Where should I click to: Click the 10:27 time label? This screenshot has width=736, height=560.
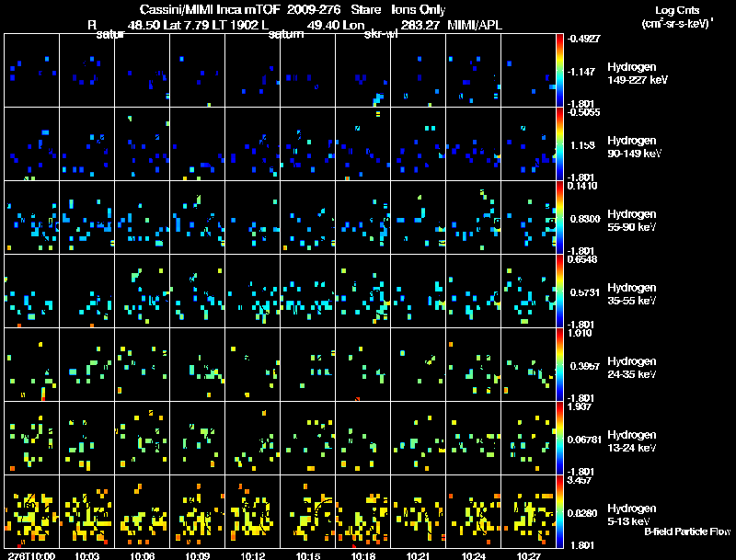point(528,555)
